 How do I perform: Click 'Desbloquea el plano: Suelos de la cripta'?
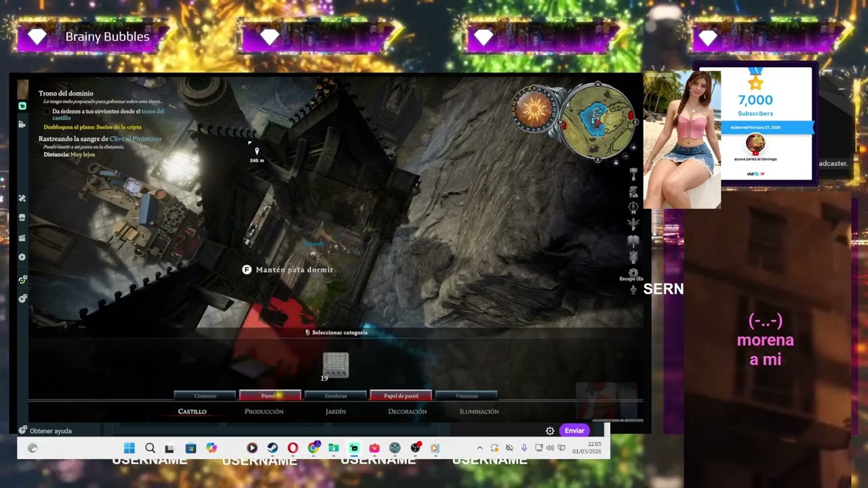[92, 127]
